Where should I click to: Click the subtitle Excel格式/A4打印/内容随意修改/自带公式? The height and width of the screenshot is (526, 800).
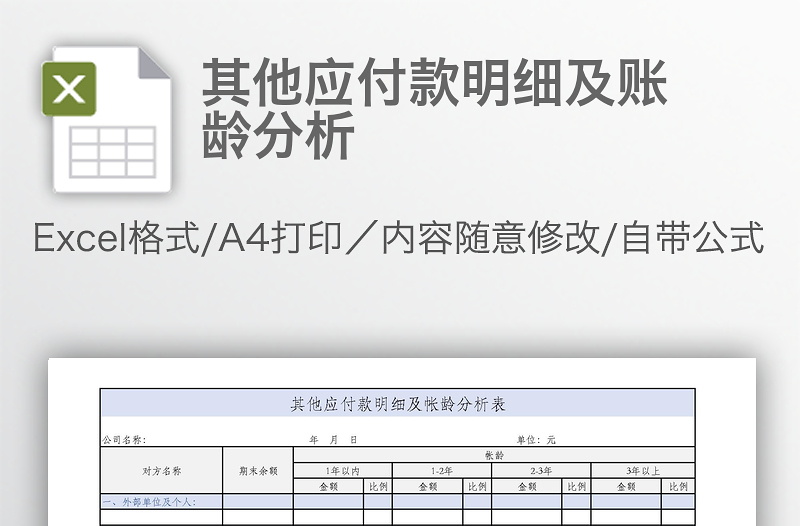point(399,237)
